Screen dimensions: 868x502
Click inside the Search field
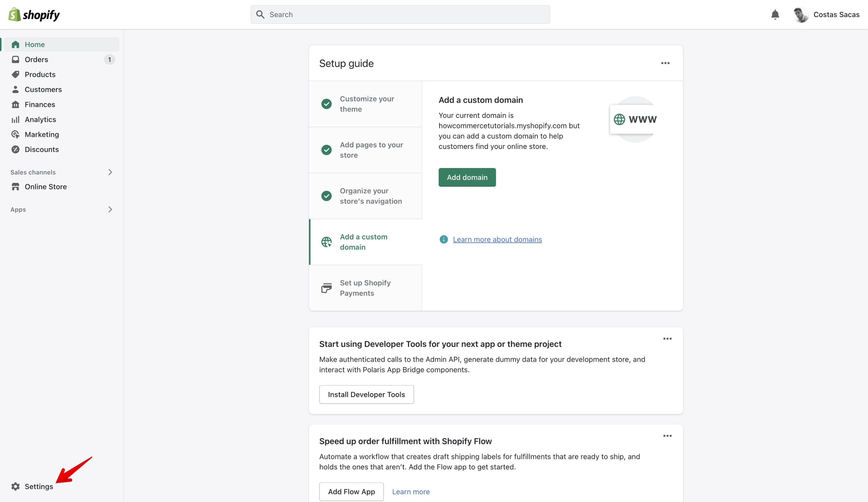tap(400, 14)
